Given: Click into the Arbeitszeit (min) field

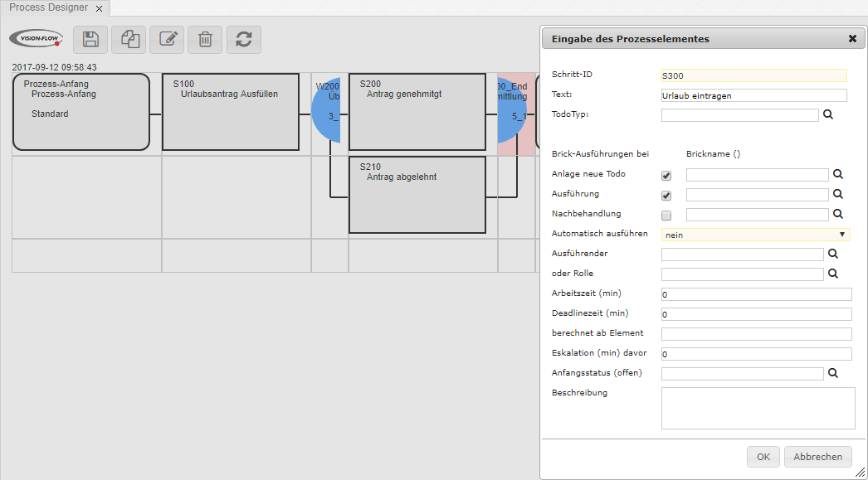Looking at the screenshot, I should coord(756,294).
